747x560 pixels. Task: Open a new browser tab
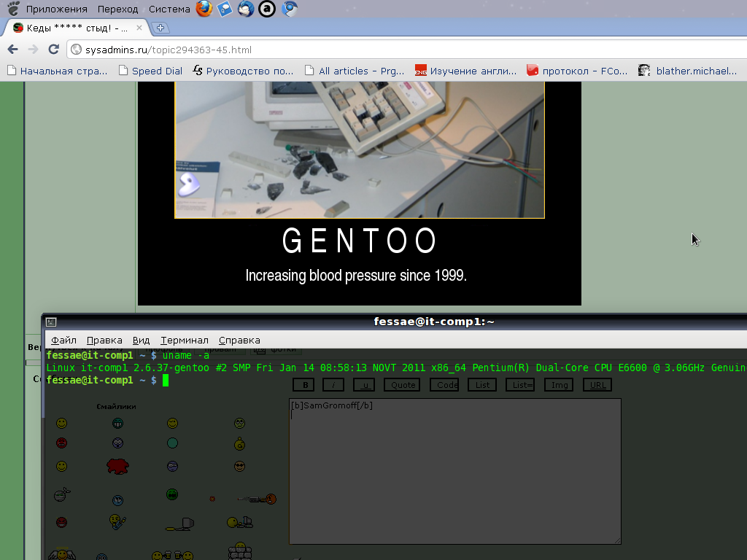click(160, 28)
